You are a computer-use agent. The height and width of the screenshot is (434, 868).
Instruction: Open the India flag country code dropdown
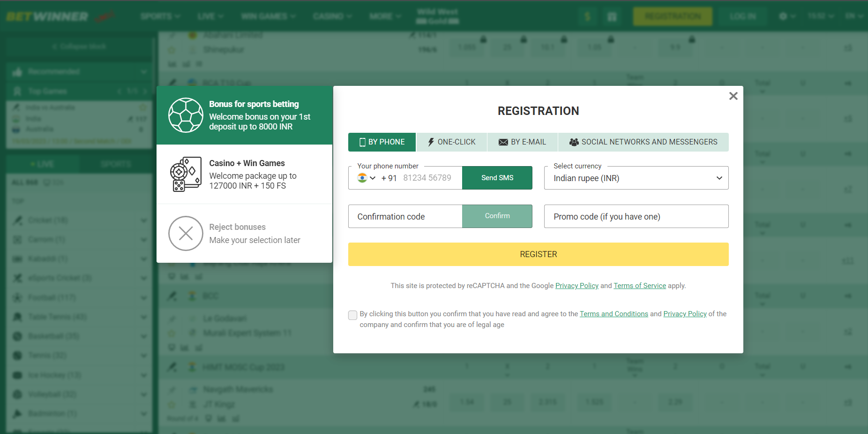click(x=367, y=178)
